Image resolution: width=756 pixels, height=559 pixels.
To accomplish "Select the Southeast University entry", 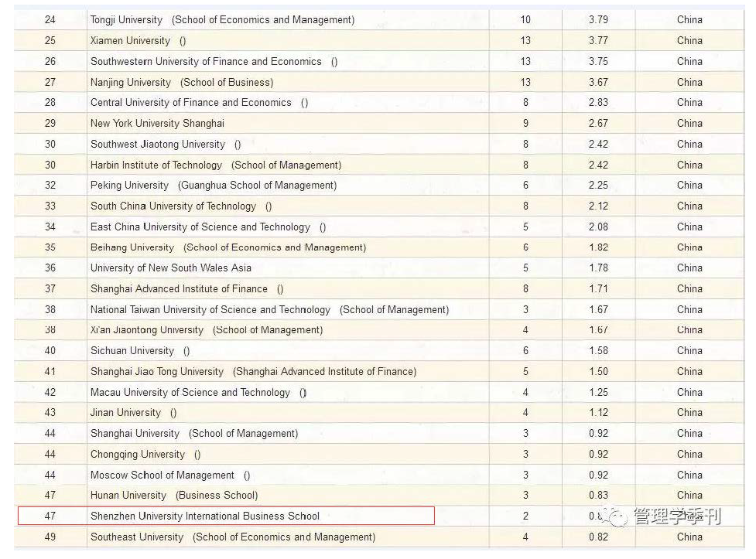I will tap(233, 537).
